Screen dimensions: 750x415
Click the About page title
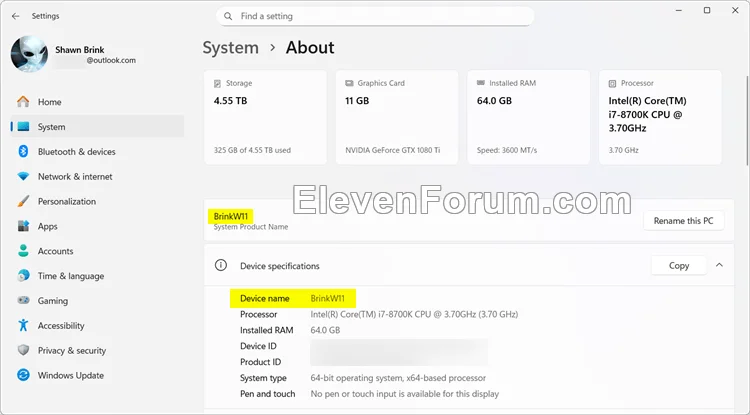(310, 48)
